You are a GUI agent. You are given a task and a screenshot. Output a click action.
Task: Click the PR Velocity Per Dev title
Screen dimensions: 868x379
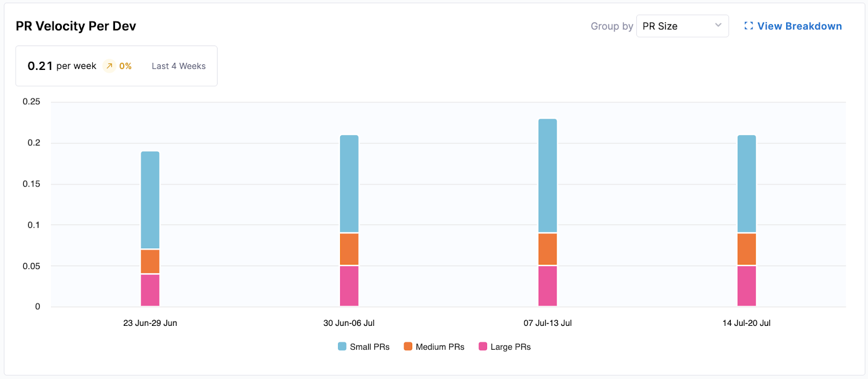76,25
